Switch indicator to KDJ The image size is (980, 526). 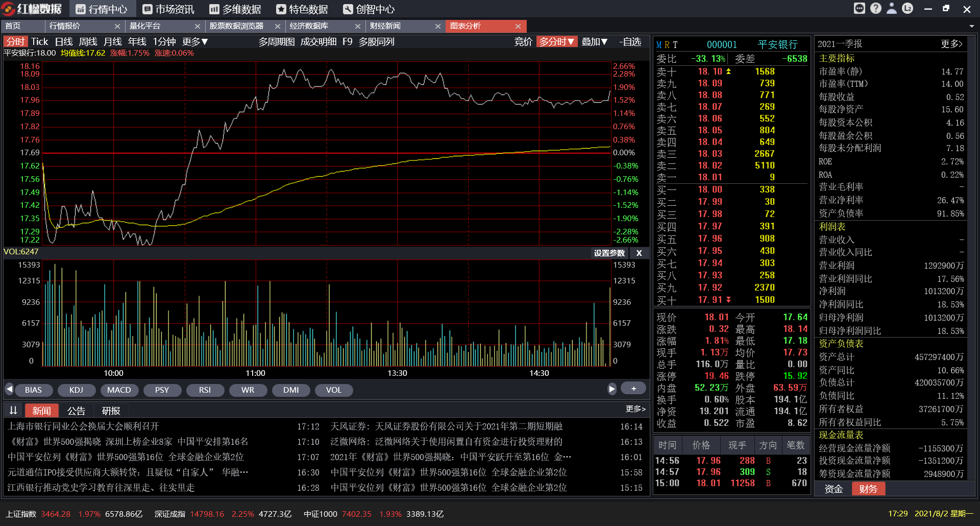(77, 390)
